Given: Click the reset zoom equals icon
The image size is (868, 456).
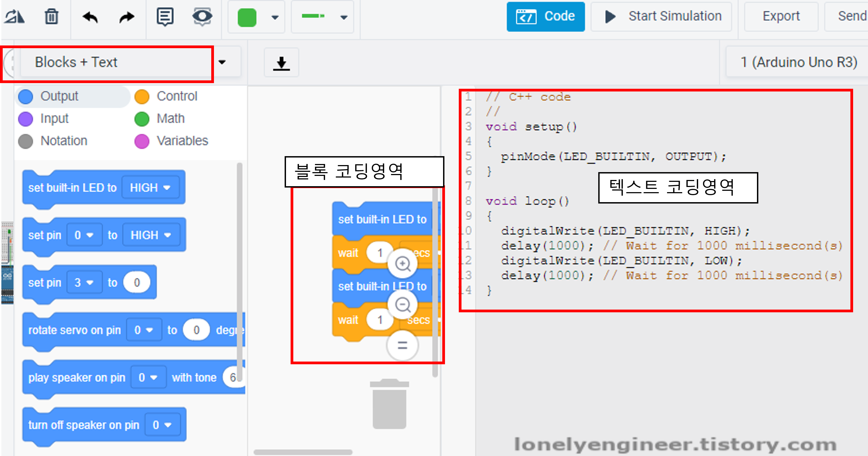Looking at the screenshot, I should click(x=402, y=345).
